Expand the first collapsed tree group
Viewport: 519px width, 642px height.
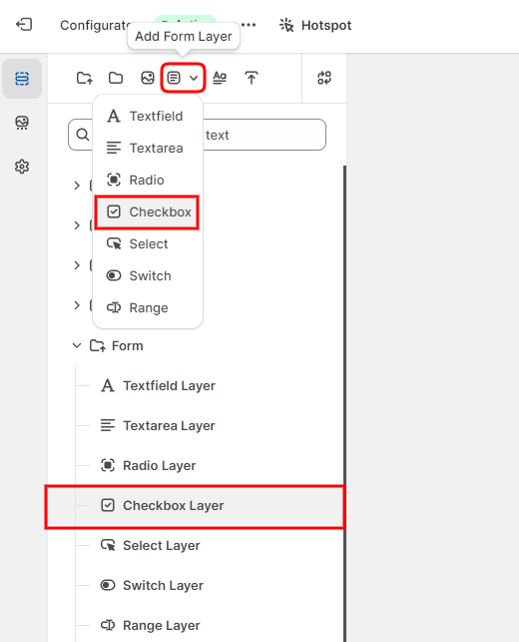pyautogui.click(x=77, y=185)
